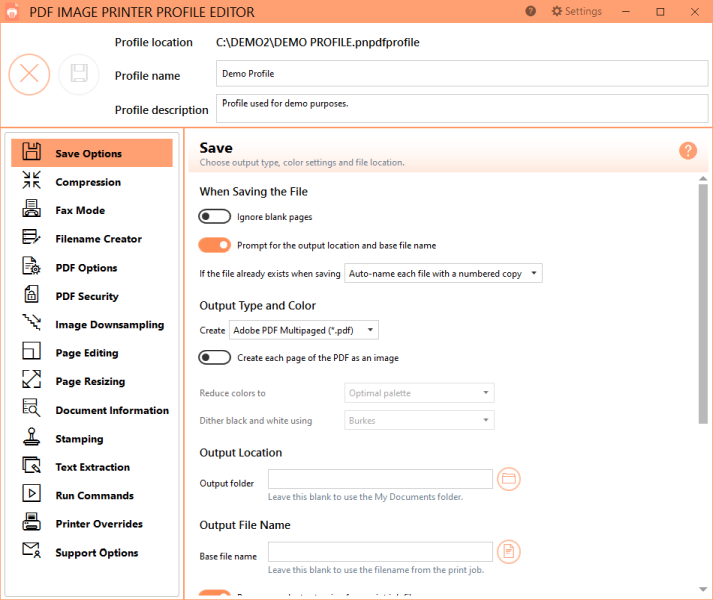Click the PDF Security lock icon
713x600 pixels.
[x=31, y=294]
